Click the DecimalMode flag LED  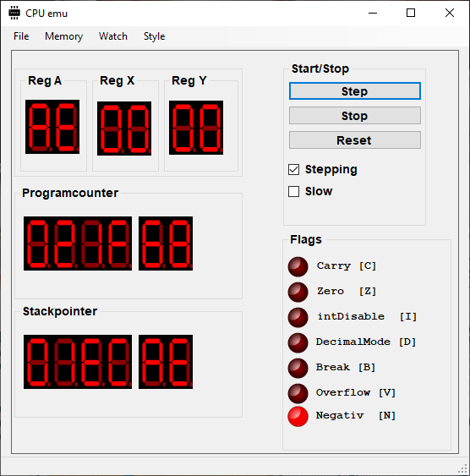coord(298,342)
